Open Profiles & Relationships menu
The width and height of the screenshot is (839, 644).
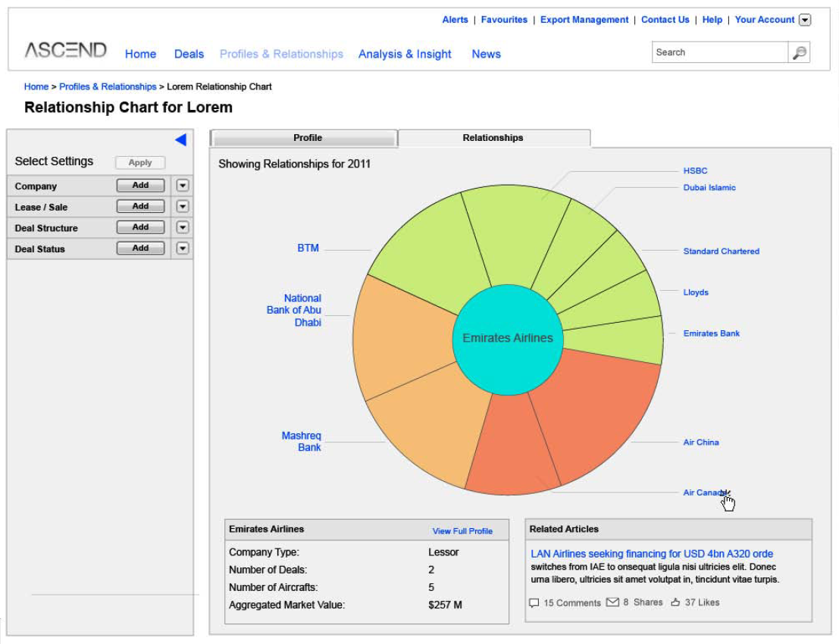(281, 54)
